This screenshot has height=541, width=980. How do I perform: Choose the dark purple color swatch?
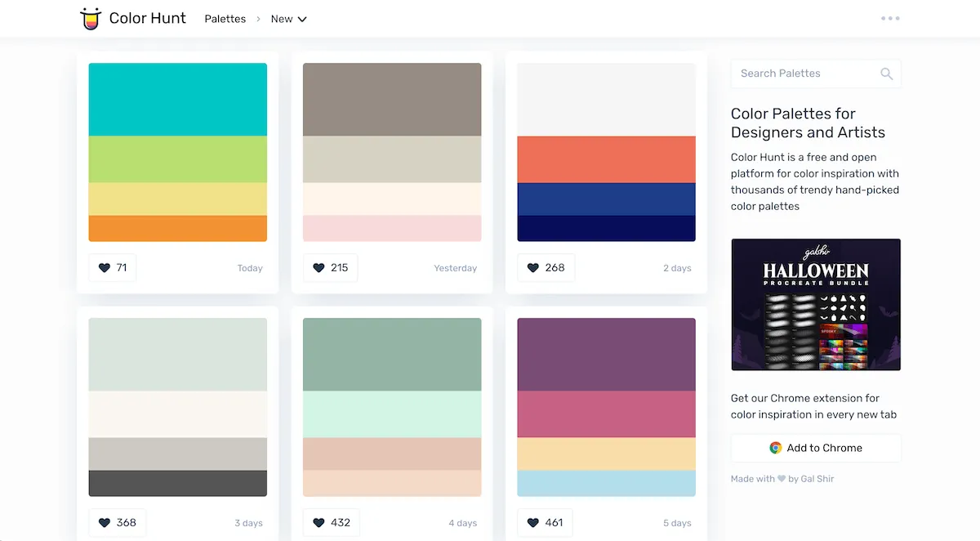(606, 354)
